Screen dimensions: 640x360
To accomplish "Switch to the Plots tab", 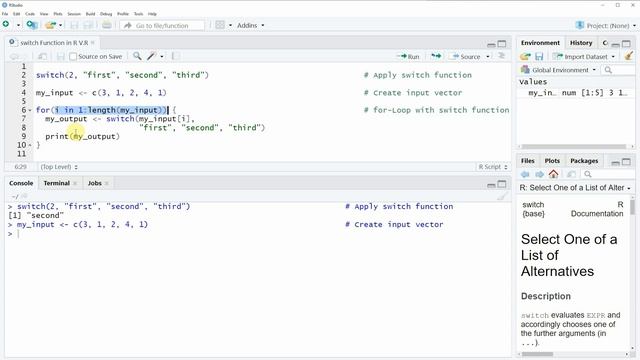I will (552, 161).
